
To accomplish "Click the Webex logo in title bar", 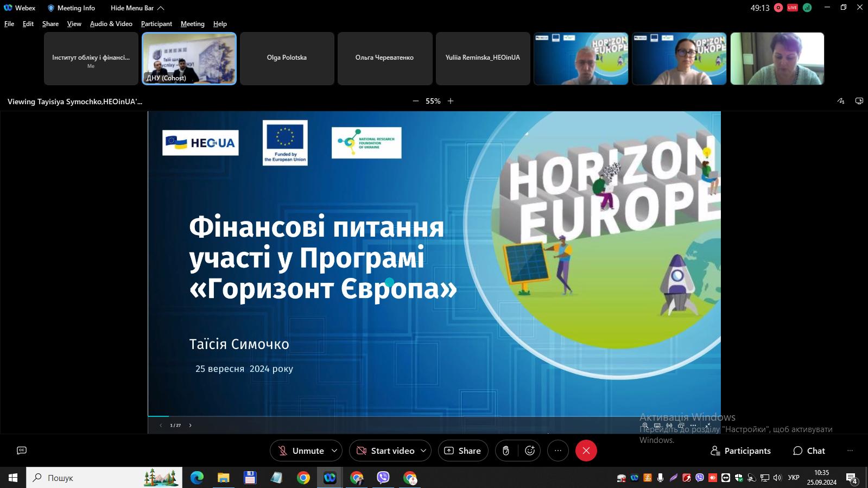I will (8, 8).
